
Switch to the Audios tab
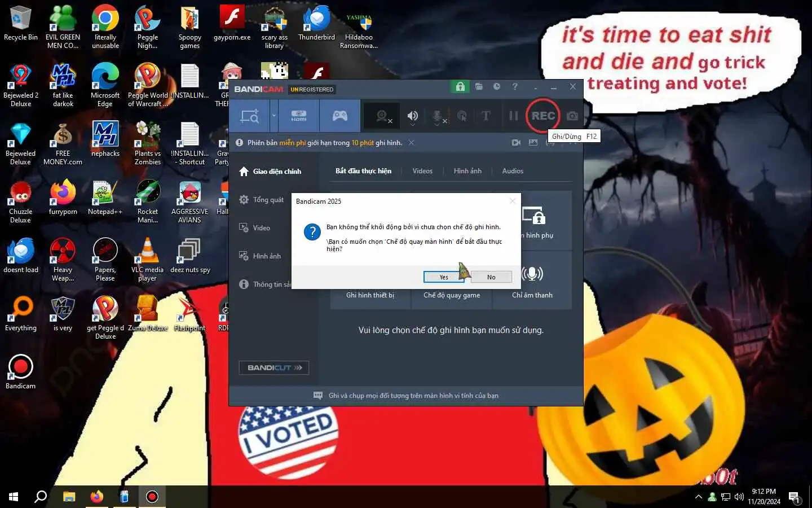pyautogui.click(x=513, y=171)
